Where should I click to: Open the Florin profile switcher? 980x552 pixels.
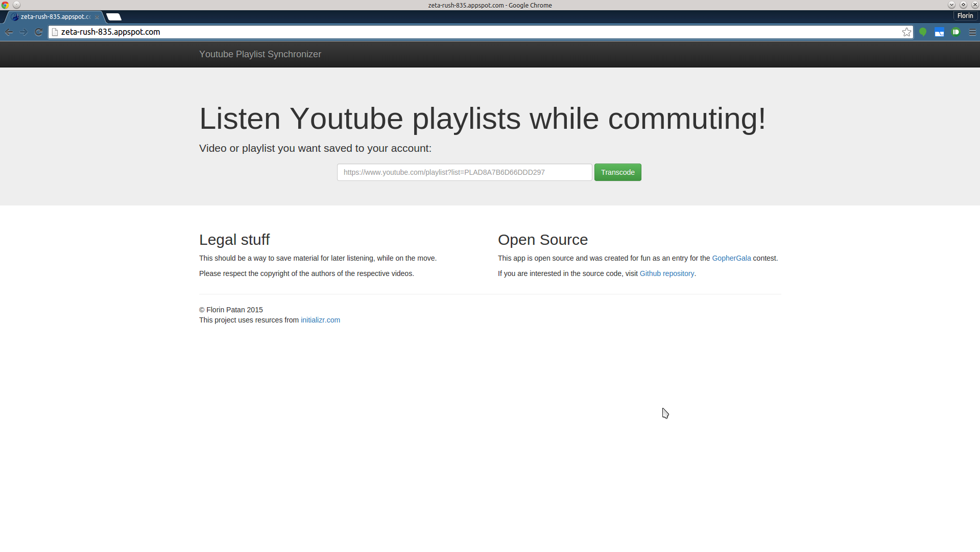click(965, 16)
